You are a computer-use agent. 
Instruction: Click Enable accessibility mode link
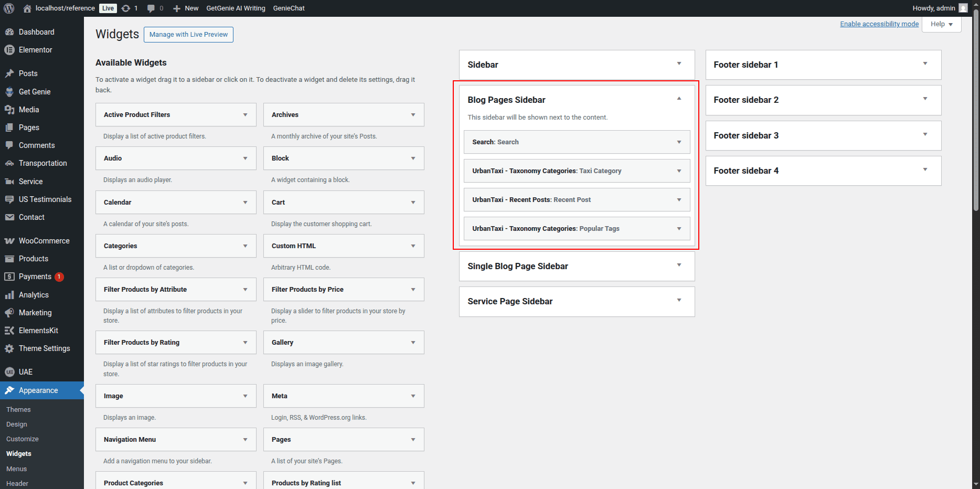pyautogui.click(x=879, y=24)
